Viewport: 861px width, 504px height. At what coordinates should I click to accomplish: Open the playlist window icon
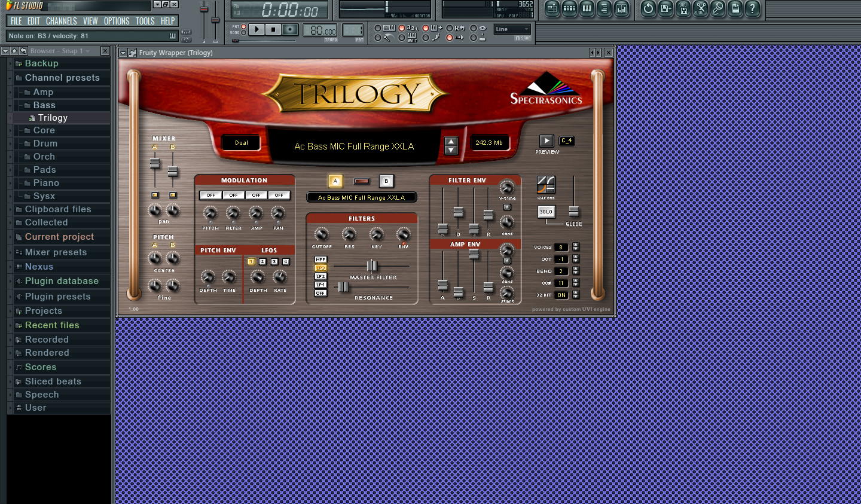552,9
